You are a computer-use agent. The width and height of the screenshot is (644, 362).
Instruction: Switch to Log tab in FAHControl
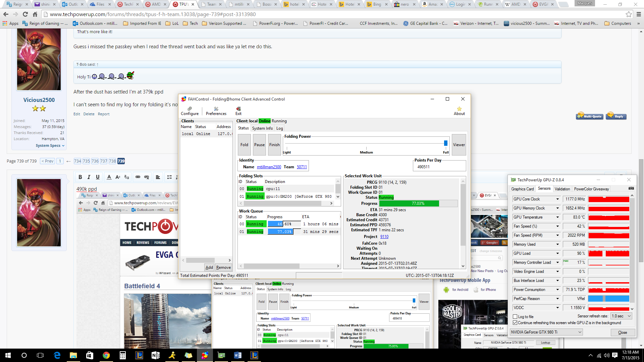pos(279,128)
